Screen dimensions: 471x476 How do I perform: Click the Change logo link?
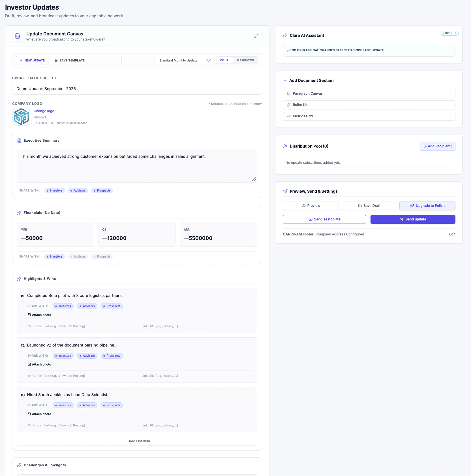click(x=44, y=111)
